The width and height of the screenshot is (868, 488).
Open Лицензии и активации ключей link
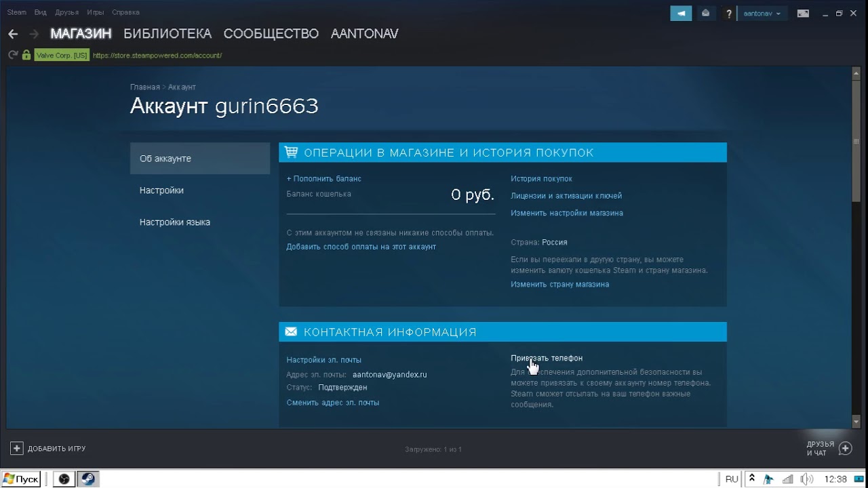(566, 196)
